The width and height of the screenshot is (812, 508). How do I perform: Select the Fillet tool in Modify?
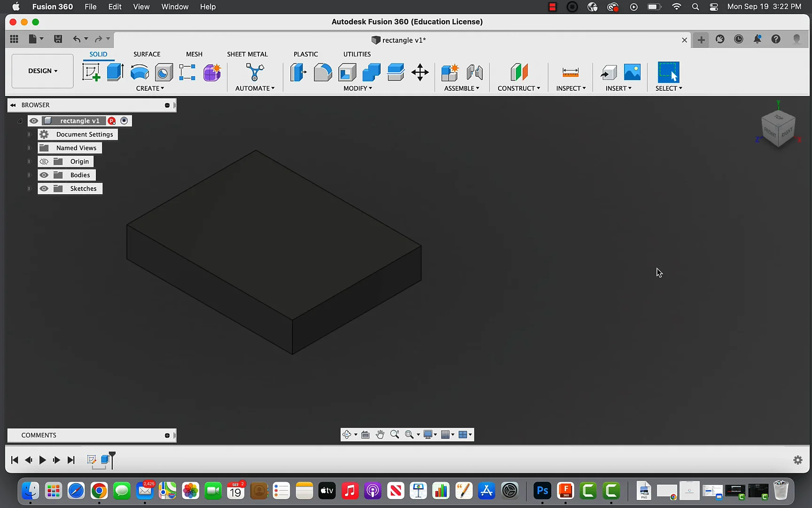click(x=323, y=72)
